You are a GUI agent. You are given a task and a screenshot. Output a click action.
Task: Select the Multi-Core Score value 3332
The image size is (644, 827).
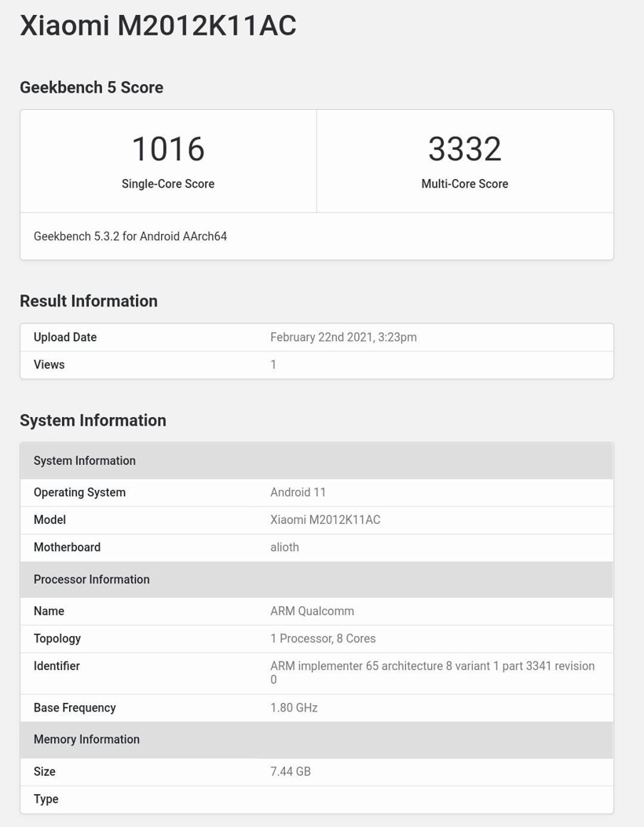tap(464, 148)
